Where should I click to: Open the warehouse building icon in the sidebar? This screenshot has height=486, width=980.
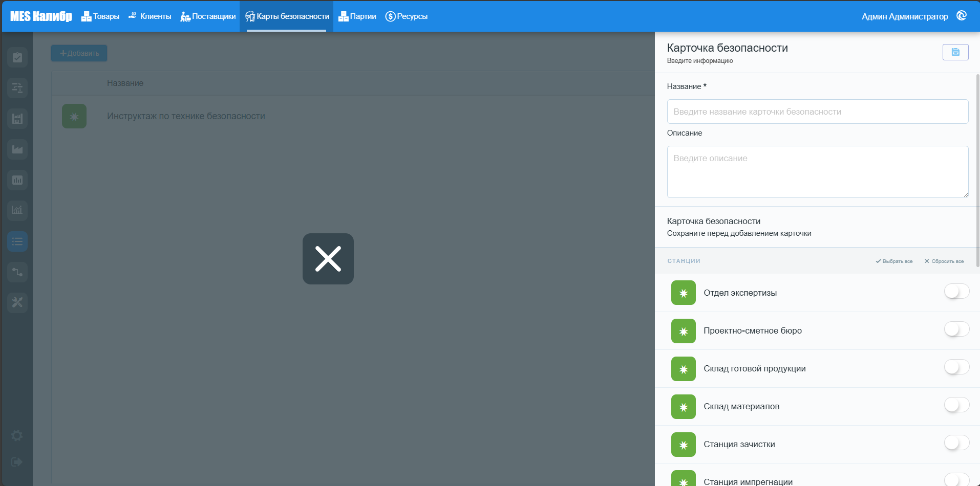tap(17, 119)
